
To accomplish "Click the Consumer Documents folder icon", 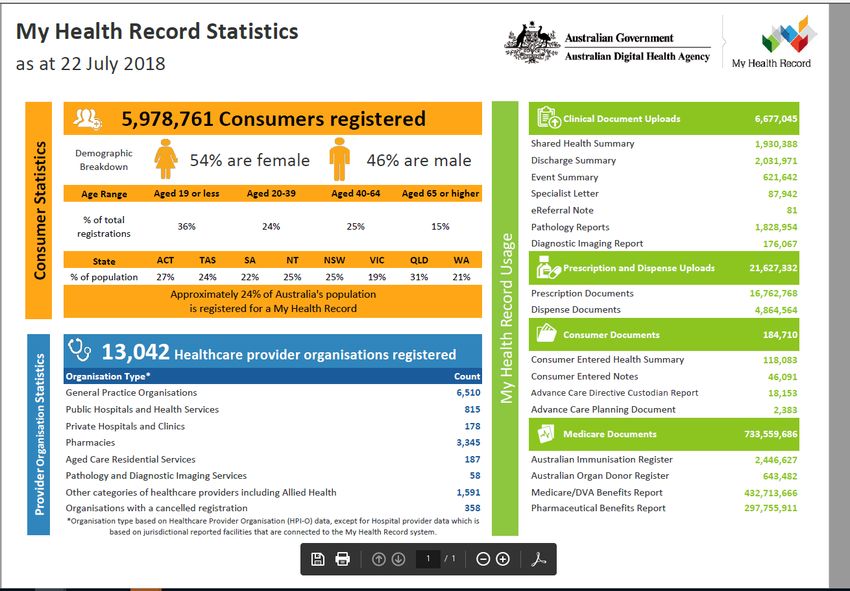I will click(546, 333).
